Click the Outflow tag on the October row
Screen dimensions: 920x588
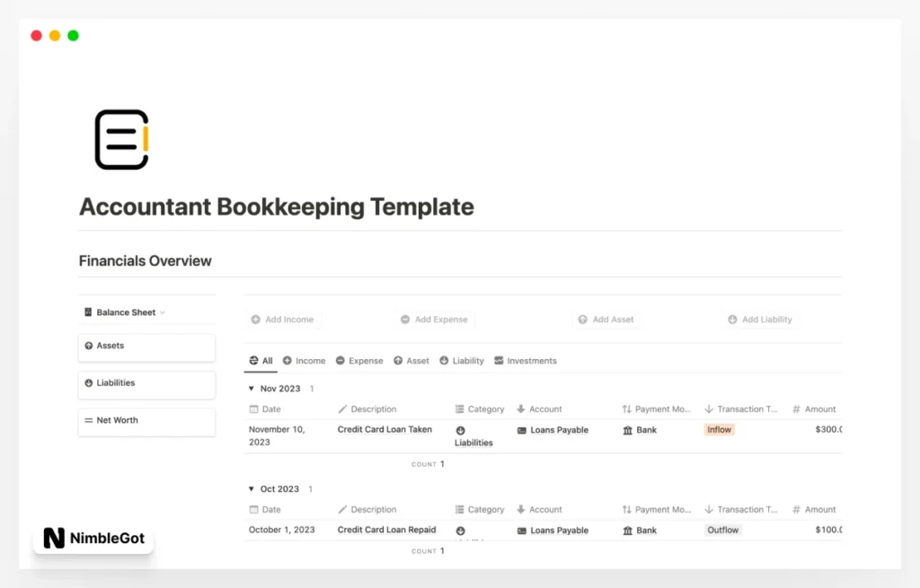click(722, 530)
